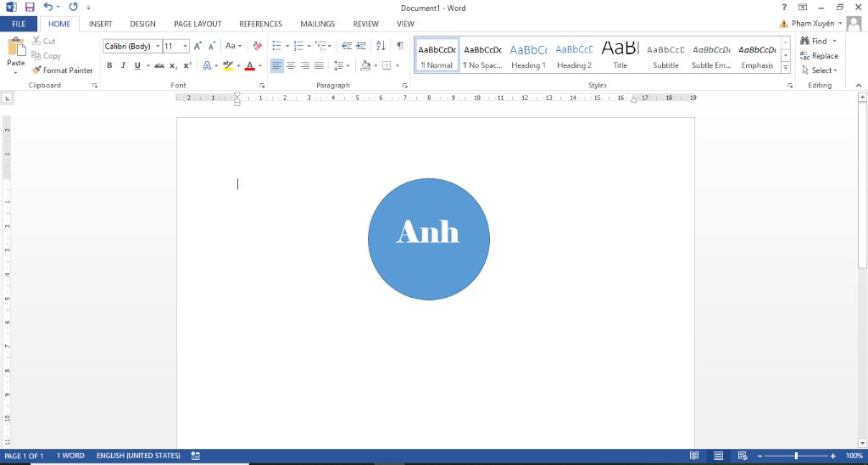Toggle show paragraph marks
Screen dimensions: 868x465
pos(400,46)
